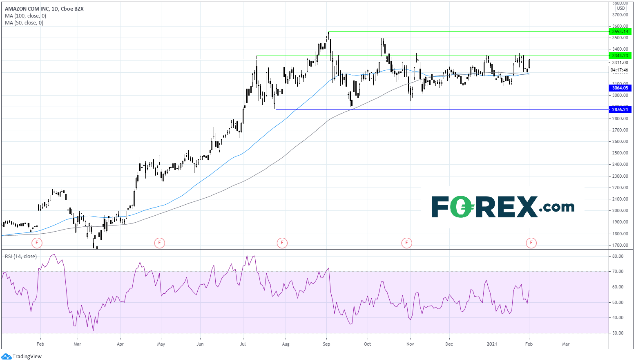Click the Apr label on time axis
636x364 pixels.
[120, 344]
